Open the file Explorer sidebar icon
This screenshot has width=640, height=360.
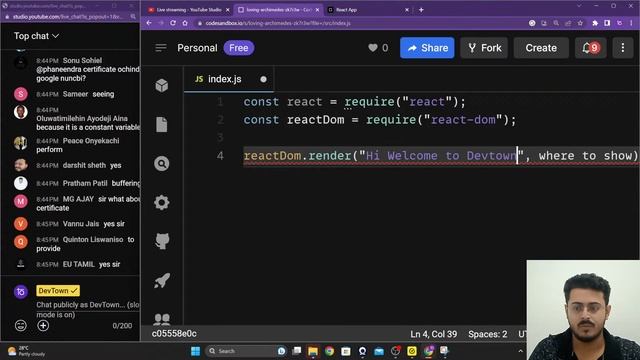162,124
